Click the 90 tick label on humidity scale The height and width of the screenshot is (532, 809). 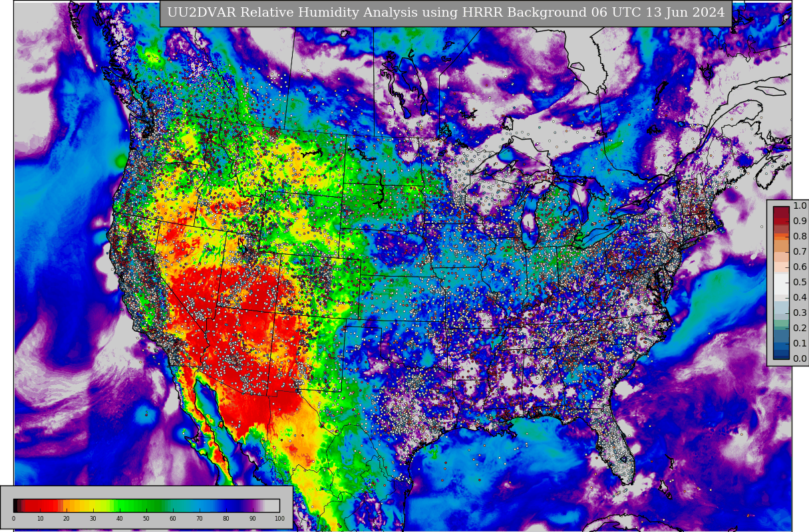tap(253, 519)
